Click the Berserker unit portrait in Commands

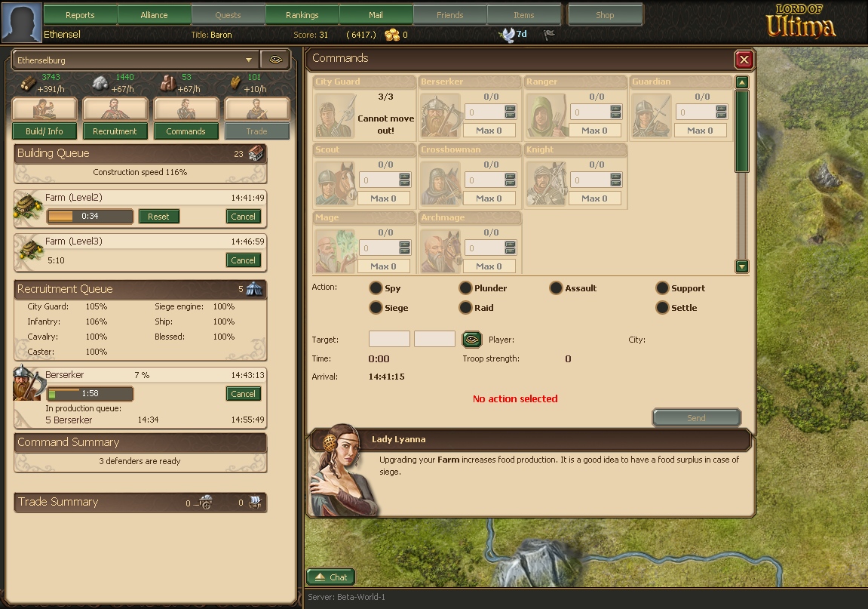(440, 115)
